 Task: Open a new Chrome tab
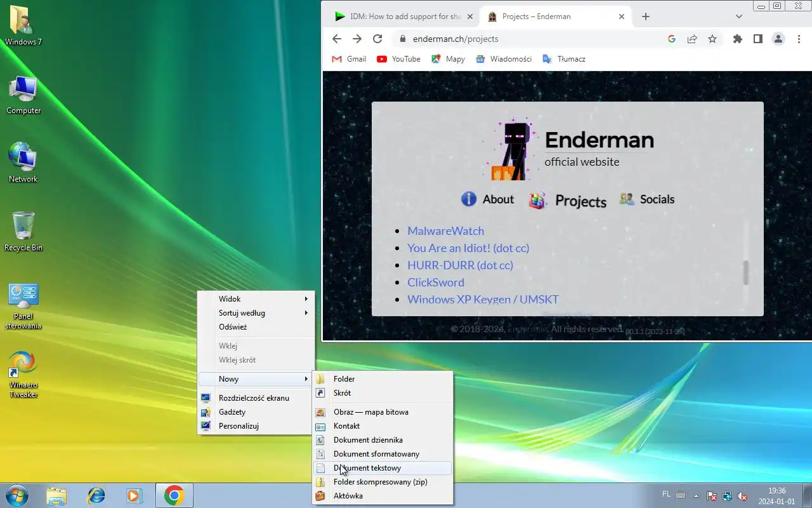[646, 17]
